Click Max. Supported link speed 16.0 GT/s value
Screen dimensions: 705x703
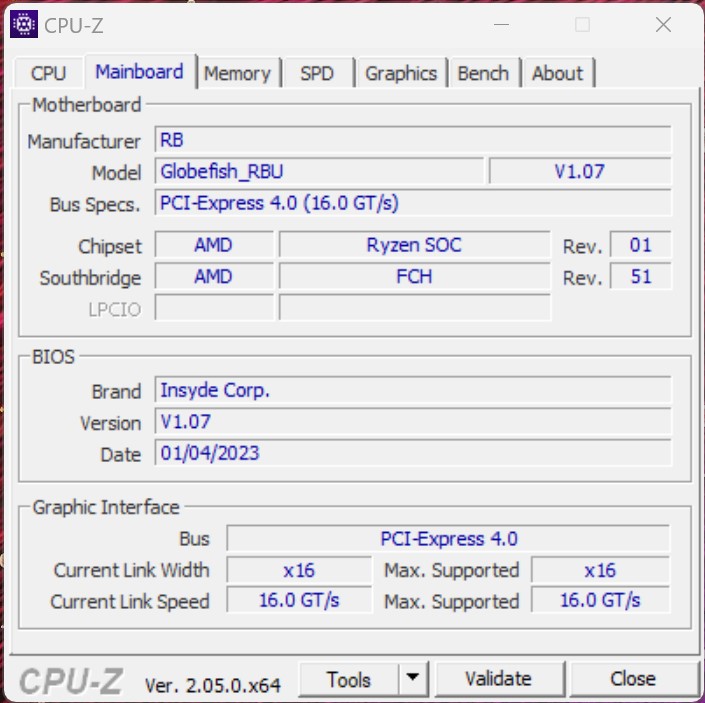(x=600, y=600)
